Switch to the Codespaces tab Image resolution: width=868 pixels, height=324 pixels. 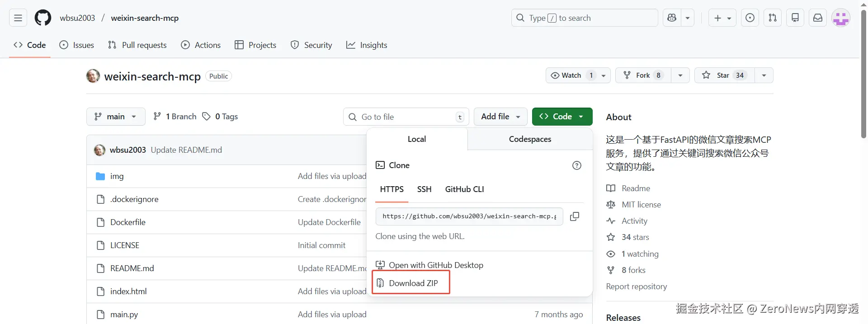[530, 139]
